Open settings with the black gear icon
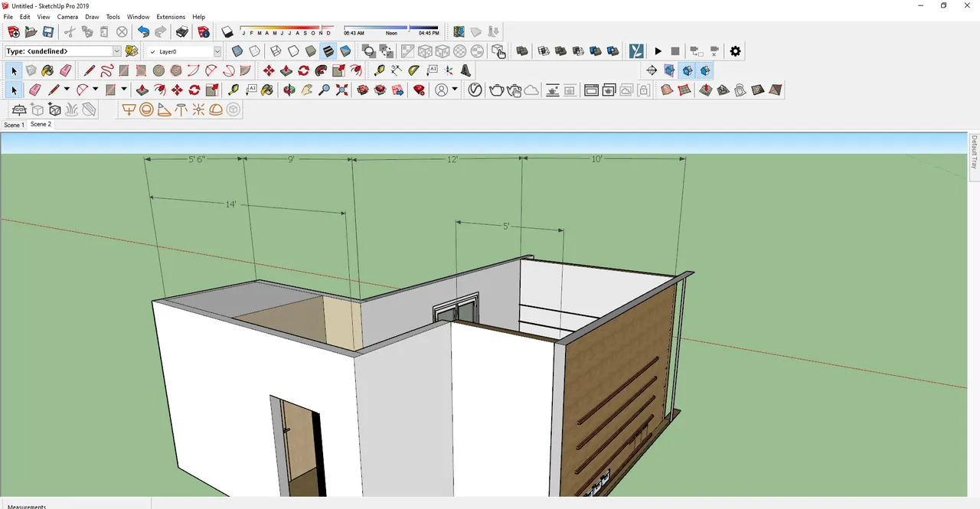The height and width of the screenshot is (509, 980). pos(735,51)
